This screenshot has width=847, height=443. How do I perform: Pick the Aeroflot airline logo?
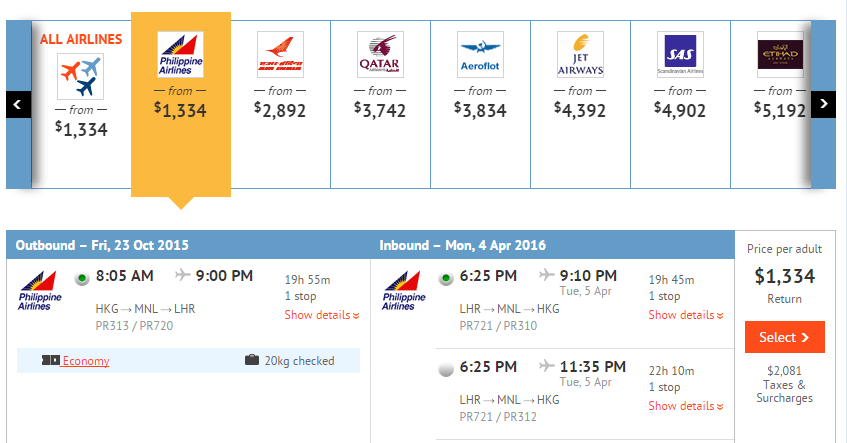480,54
